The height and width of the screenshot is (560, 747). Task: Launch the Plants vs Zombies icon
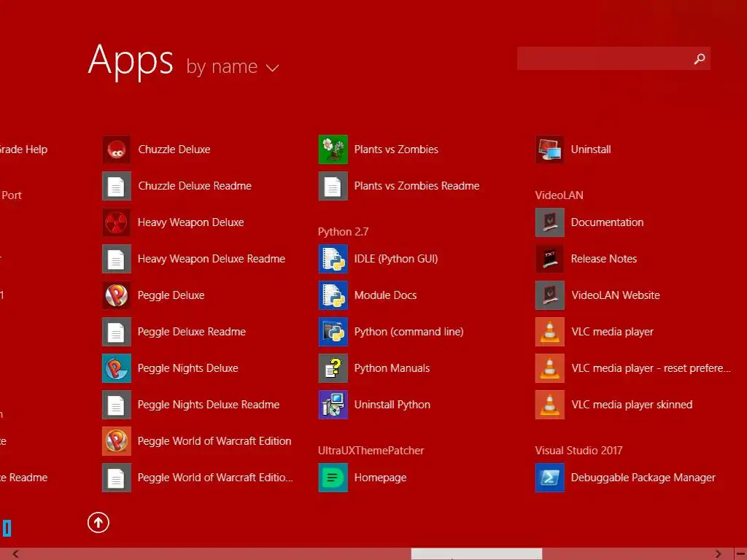333,149
